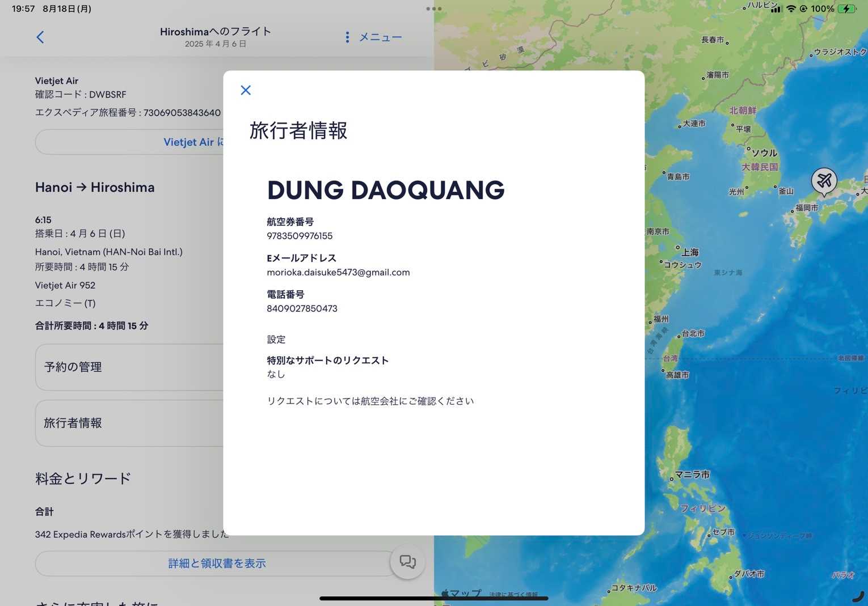Open the three-dot menu icon
This screenshot has width=868, height=606.
(347, 37)
